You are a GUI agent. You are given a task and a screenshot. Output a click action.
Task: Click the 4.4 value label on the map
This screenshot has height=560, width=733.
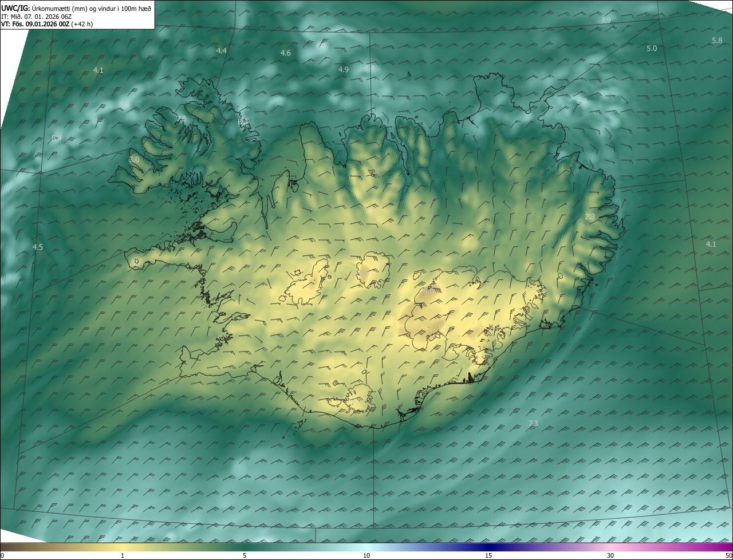coord(222,51)
